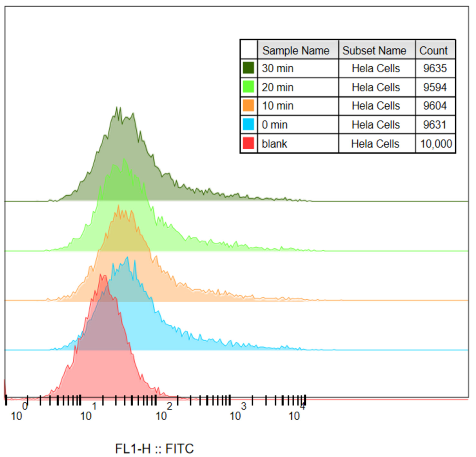Click the red blank sample swatch
The width and height of the screenshot is (476, 457).
(x=248, y=143)
